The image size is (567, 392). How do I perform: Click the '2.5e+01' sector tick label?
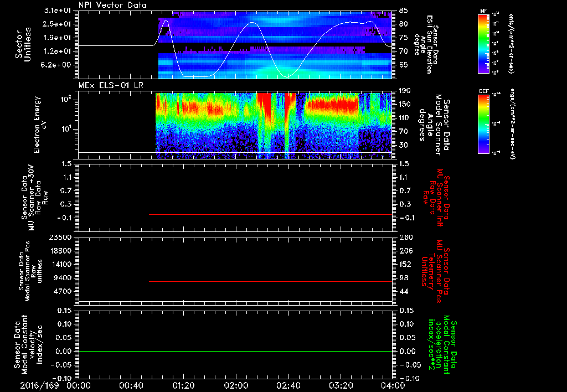point(58,24)
